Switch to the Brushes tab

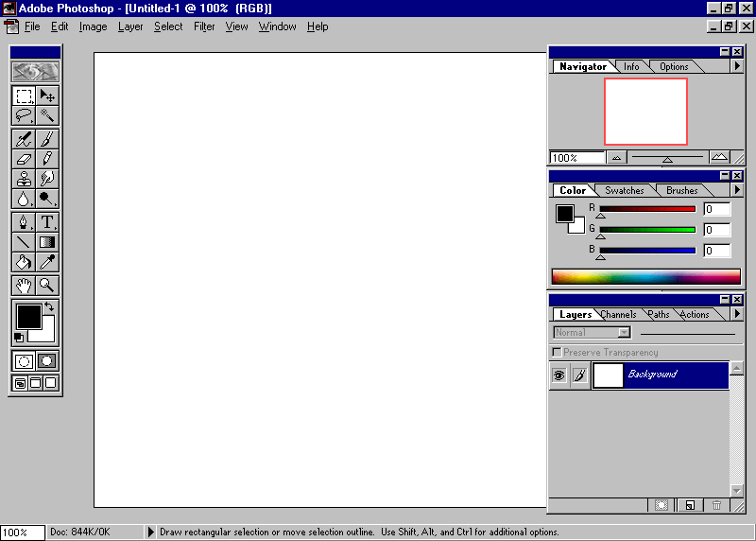[681, 190]
